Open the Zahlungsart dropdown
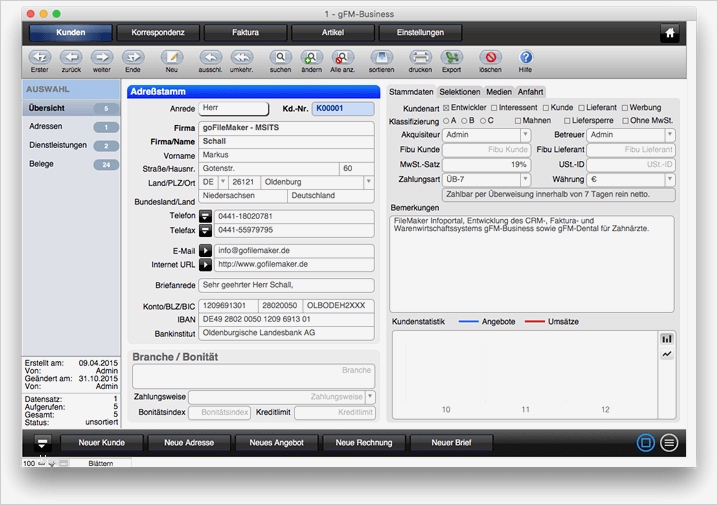Image resolution: width=718 pixels, height=505 pixels. click(x=525, y=179)
